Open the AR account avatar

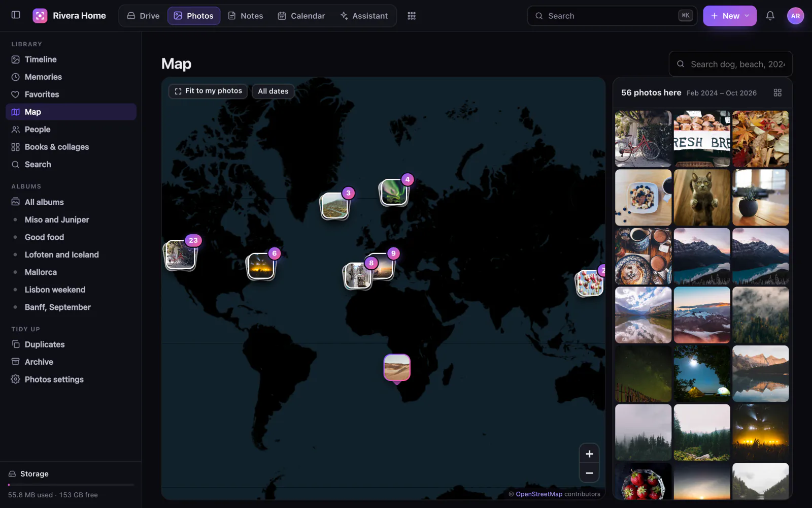pyautogui.click(x=795, y=16)
